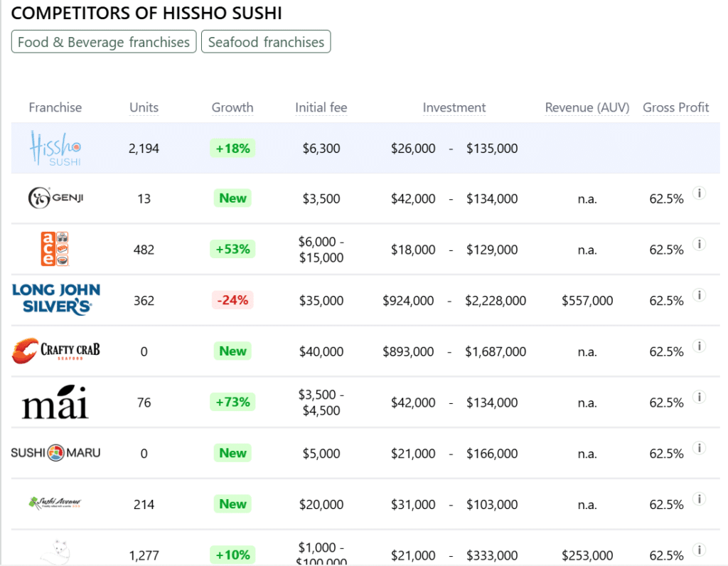Sort by Franchise column header
Viewport: 728px width, 566px height.
tap(55, 107)
